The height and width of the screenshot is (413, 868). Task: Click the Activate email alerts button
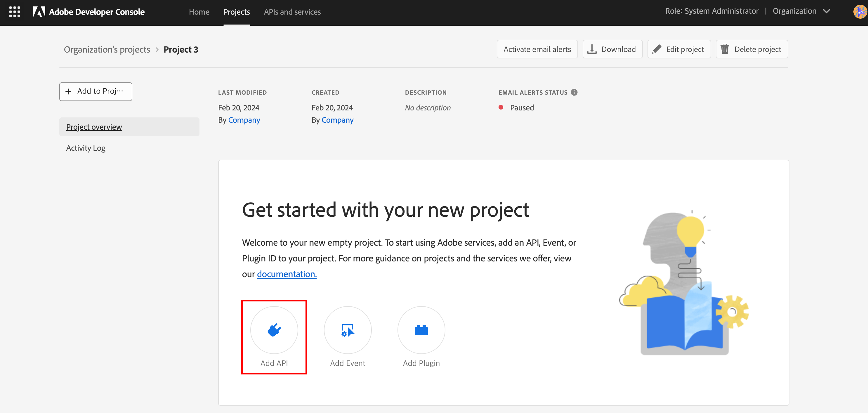[537, 49]
